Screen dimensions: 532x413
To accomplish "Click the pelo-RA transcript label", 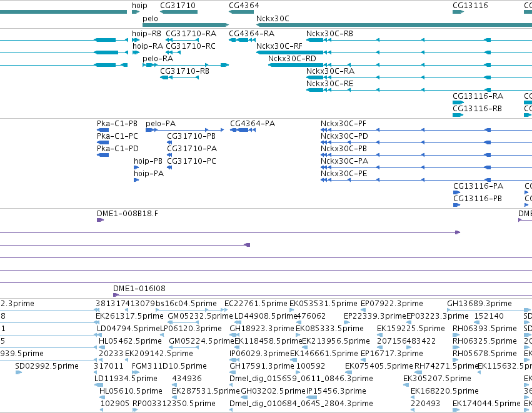I will (158, 59).
